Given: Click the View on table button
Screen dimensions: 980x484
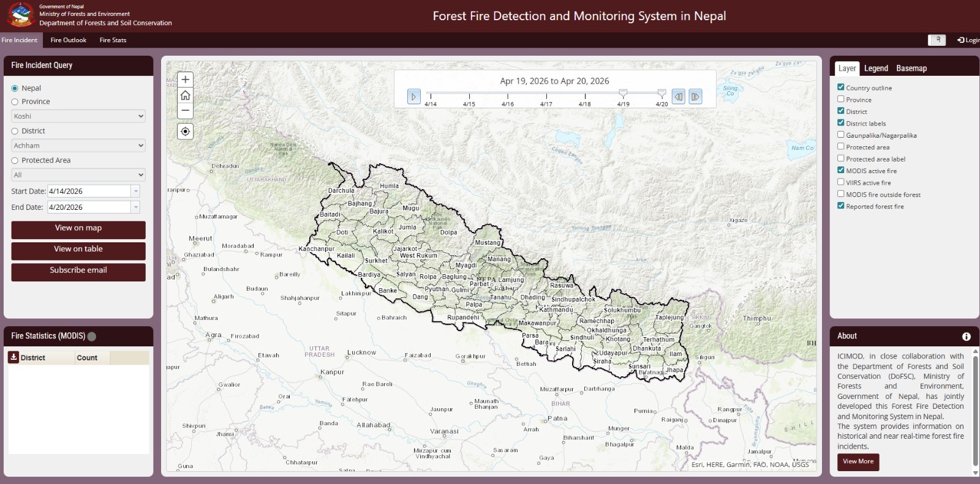Looking at the screenshot, I should tap(78, 250).
